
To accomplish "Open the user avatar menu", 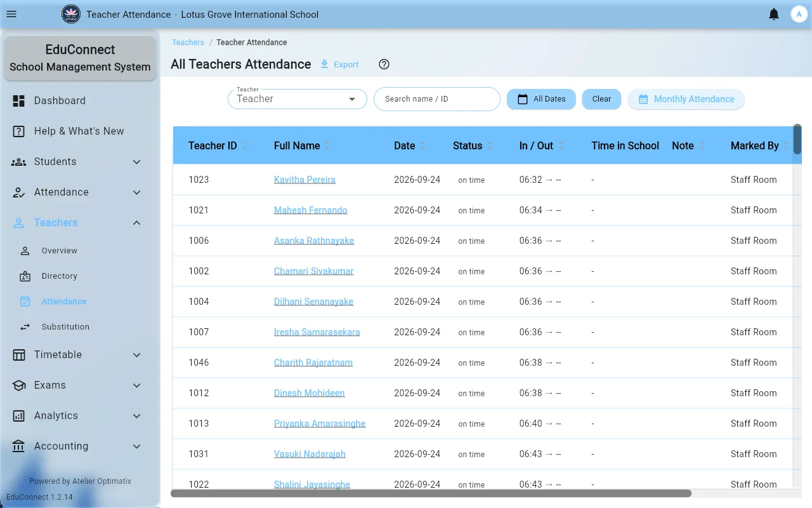I will [x=798, y=14].
